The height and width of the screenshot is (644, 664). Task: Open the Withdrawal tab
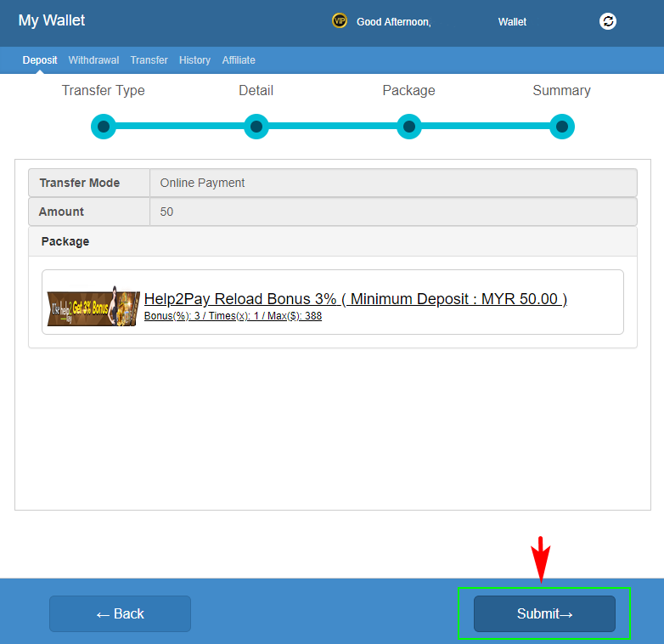(93, 60)
